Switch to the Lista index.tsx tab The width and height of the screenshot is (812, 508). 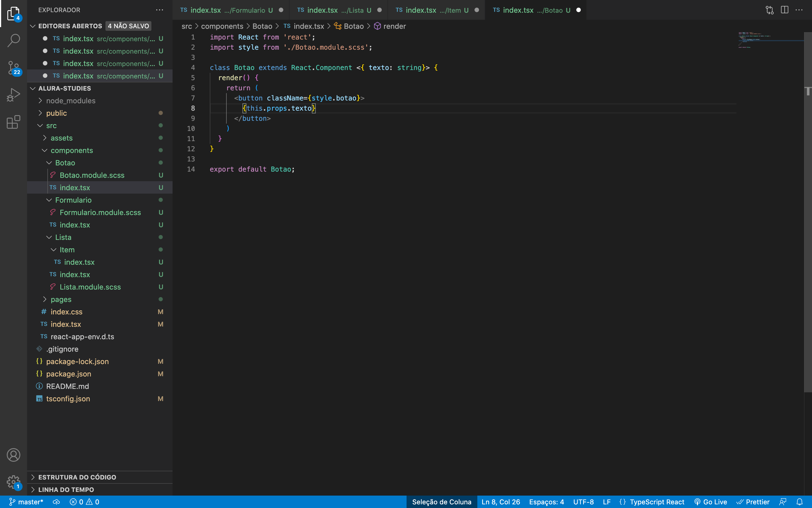tap(338, 10)
